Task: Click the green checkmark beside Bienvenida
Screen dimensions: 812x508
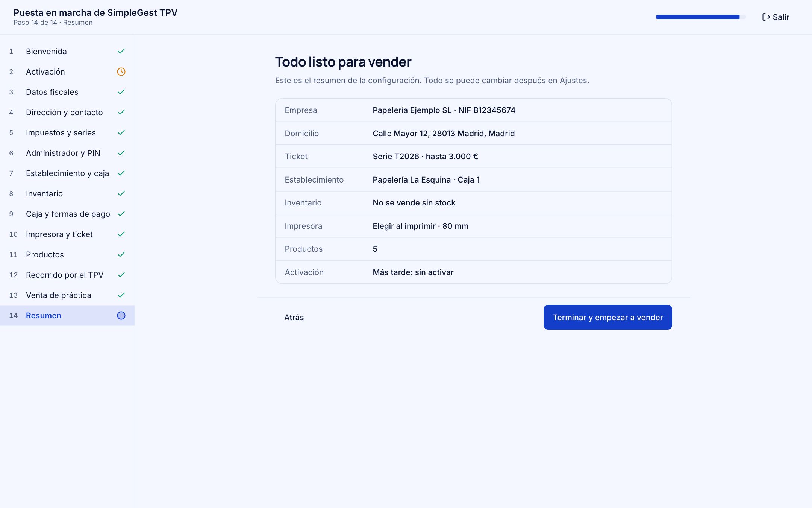Action: tap(121, 52)
